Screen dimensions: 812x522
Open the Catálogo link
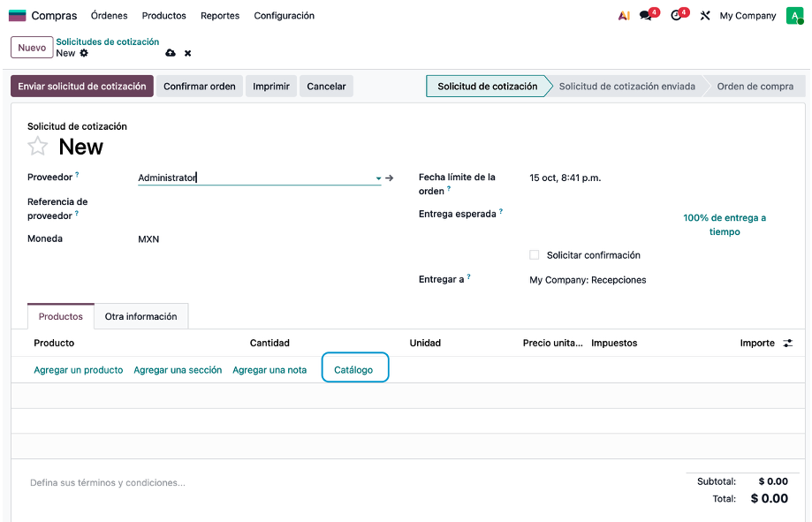coord(353,370)
